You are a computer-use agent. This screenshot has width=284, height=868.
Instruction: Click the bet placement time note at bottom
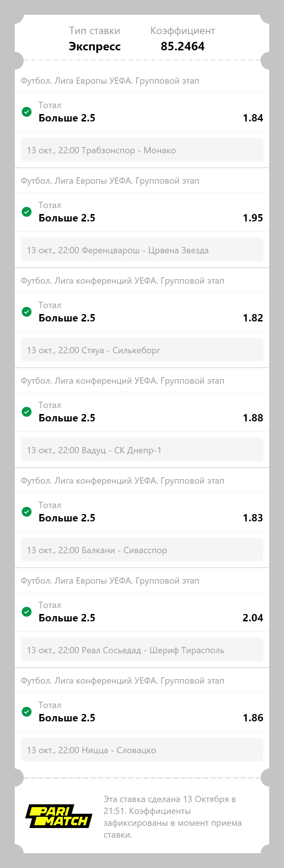173,817
